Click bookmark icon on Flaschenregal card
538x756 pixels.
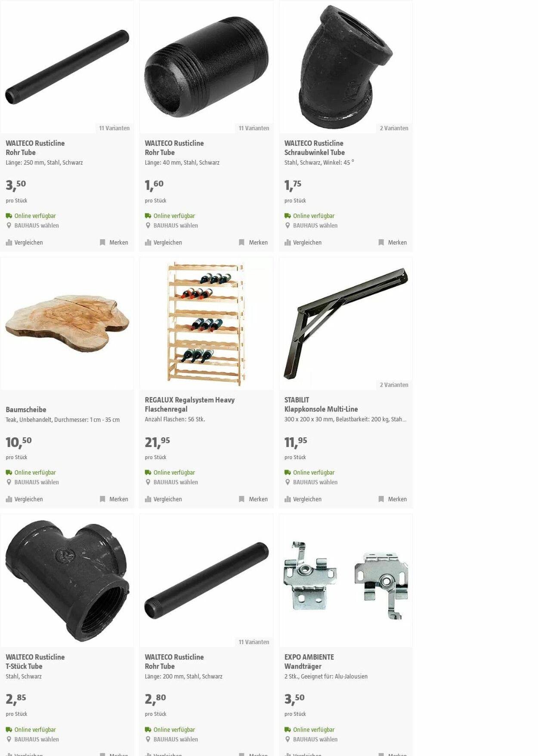[241, 499]
